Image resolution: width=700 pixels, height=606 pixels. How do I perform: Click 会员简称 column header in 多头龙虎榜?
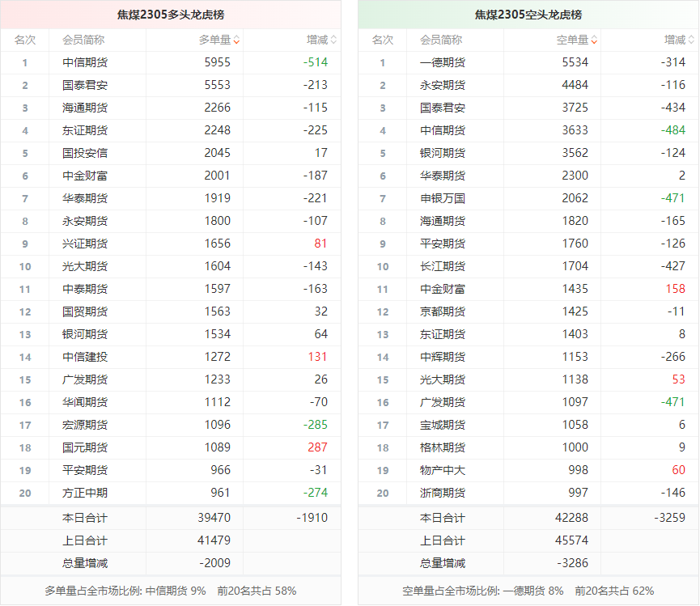[x=83, y=40]
